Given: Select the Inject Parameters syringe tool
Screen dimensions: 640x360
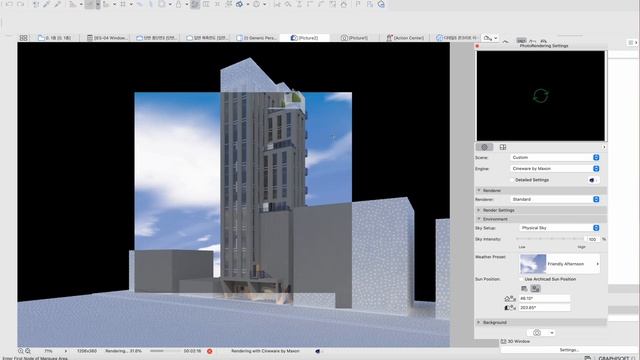Looking at the screenshot, I should 58,4.
